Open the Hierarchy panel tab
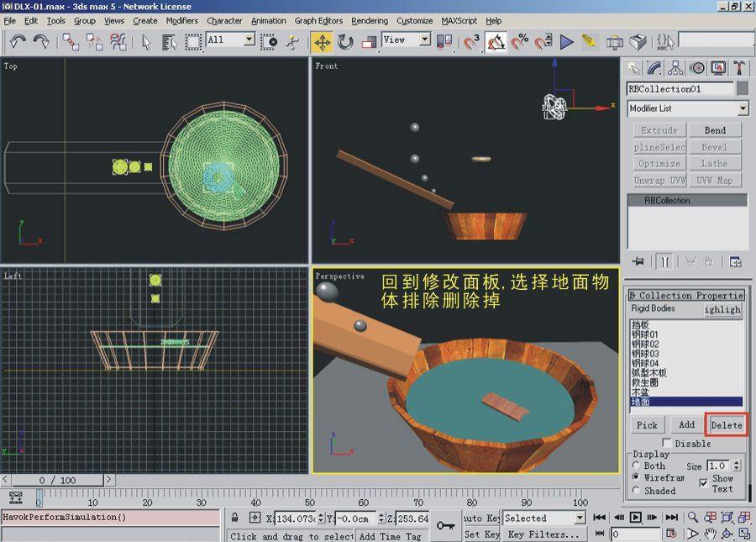The height and width of the screenshot is (542, 756). click(676, 68)
